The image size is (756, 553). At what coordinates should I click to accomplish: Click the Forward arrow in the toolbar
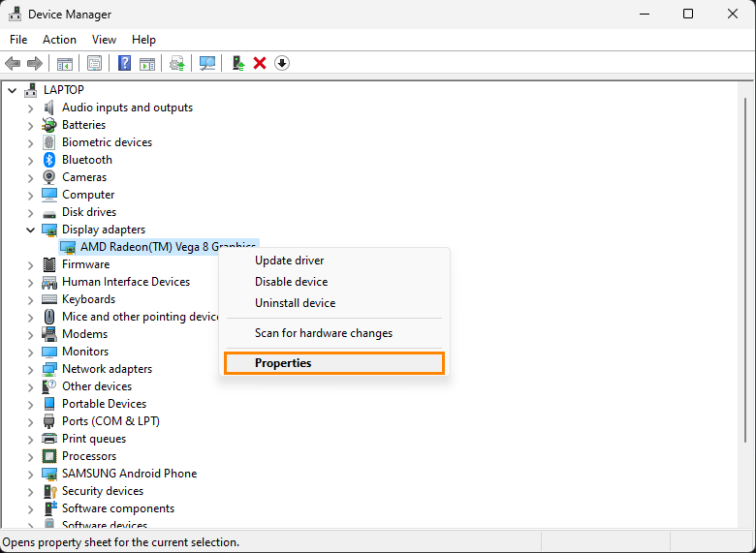(35, 63)
